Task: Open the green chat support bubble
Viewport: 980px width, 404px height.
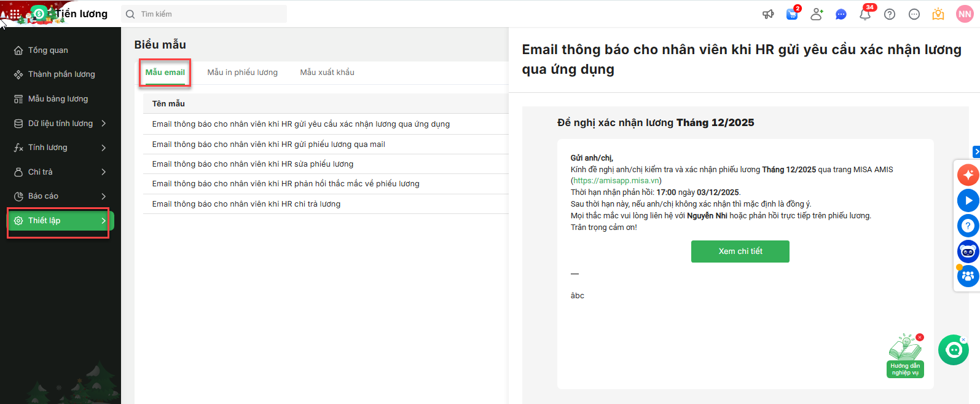Action: (953, 350)
